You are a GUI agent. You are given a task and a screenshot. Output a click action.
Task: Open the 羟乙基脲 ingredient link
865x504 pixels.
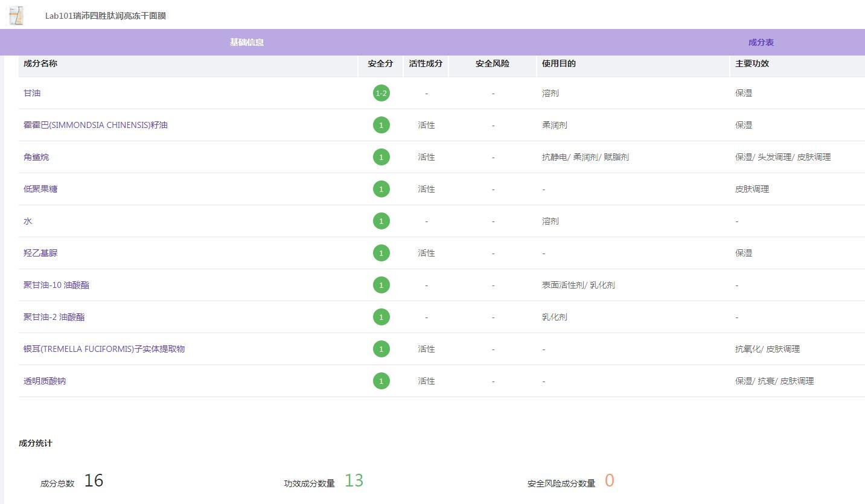pos(40,253)
